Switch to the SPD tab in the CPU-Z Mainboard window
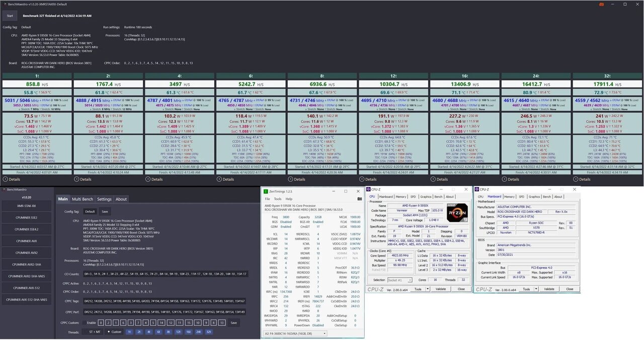Viewport: 644px width, 340px height. point(521,197)
